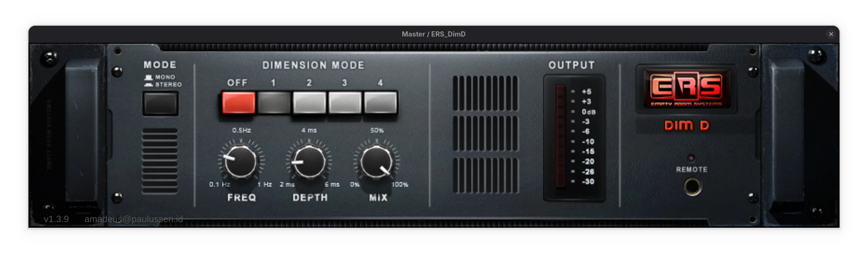
Task: Click the REMOTE indicator LED
Action: [691, 158]
